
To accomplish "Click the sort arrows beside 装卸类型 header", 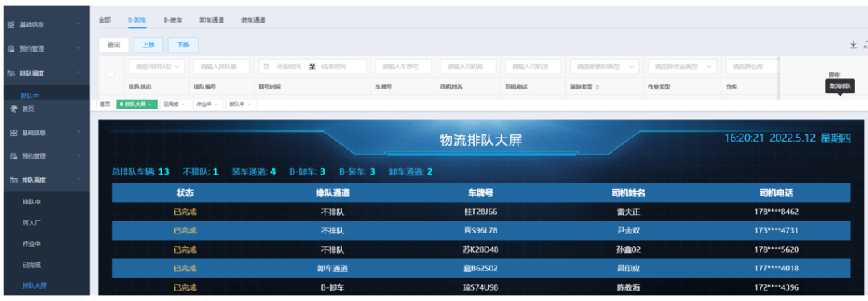I will tap(597, 87).
